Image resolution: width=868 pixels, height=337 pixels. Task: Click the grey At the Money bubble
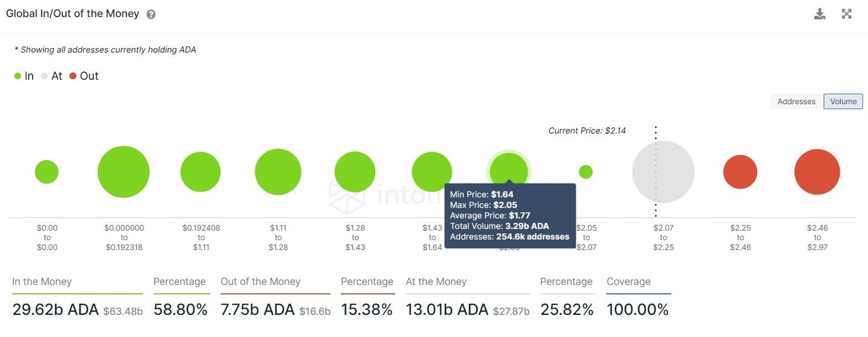click(x=663, y=171)
